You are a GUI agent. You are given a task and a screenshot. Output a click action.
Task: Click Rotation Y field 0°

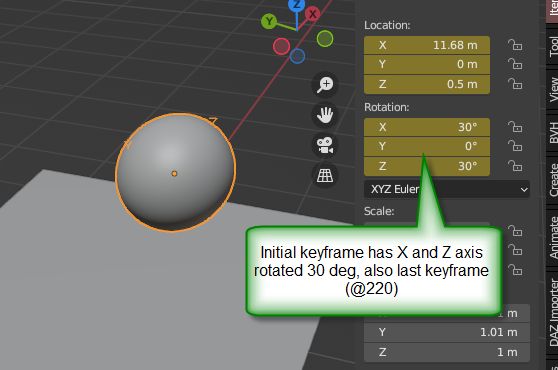click(427, 146)
